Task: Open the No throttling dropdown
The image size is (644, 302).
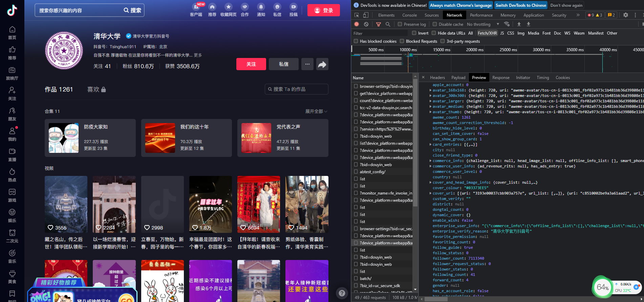Action: click(x=483, y=24)
